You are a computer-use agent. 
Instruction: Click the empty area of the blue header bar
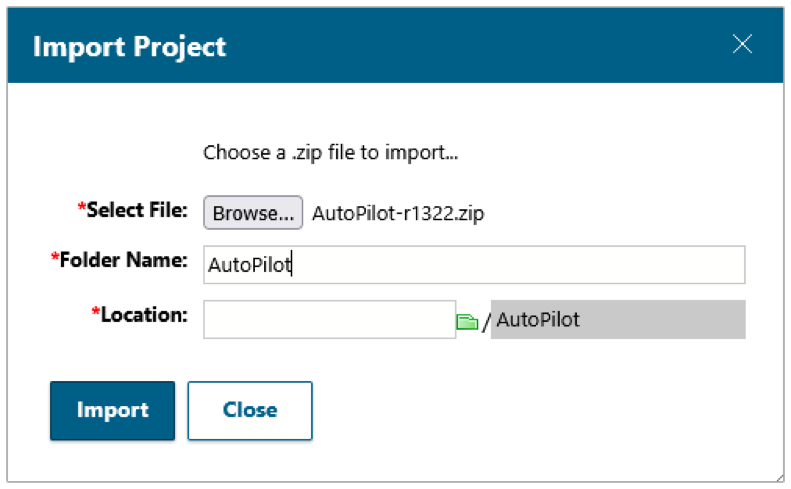[480, 46]
